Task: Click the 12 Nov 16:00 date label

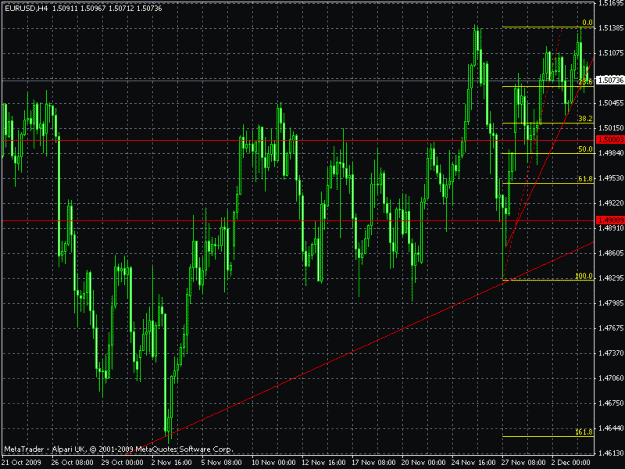Action: (x=323, y=463)
